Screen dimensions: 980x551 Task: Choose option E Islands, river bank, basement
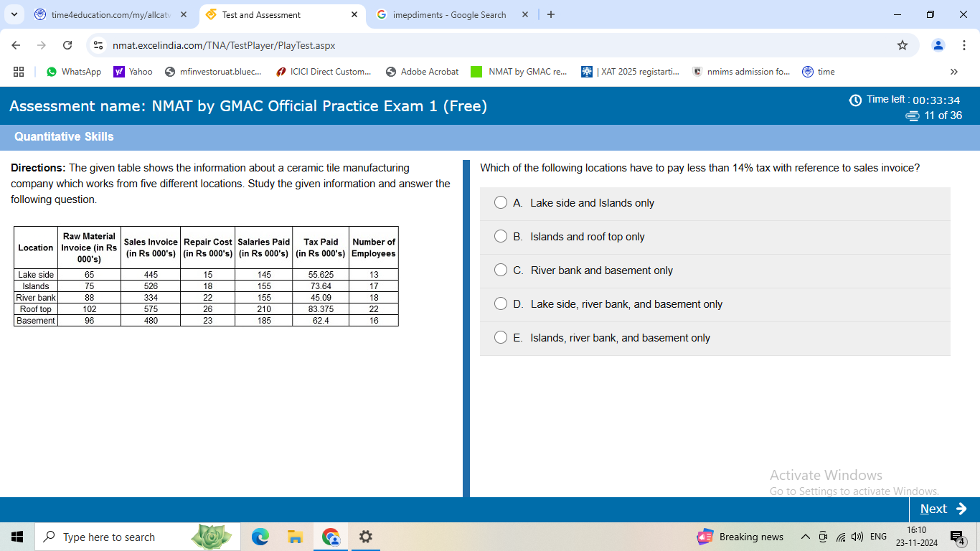point(501,338)
